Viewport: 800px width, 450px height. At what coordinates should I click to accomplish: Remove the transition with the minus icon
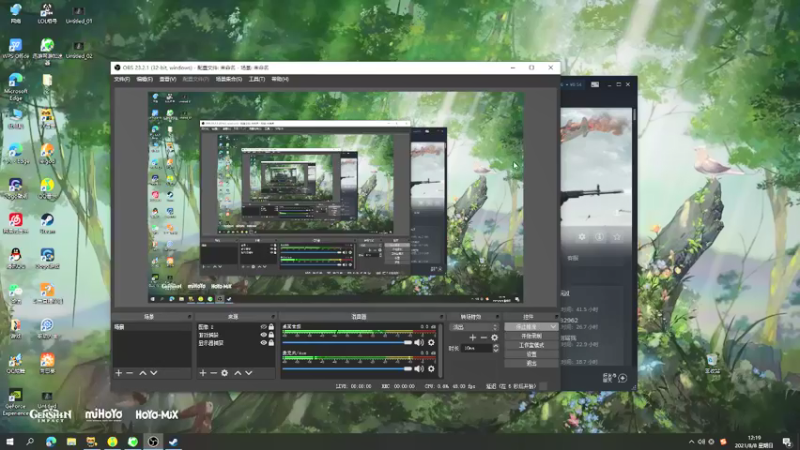click(483, 337)
